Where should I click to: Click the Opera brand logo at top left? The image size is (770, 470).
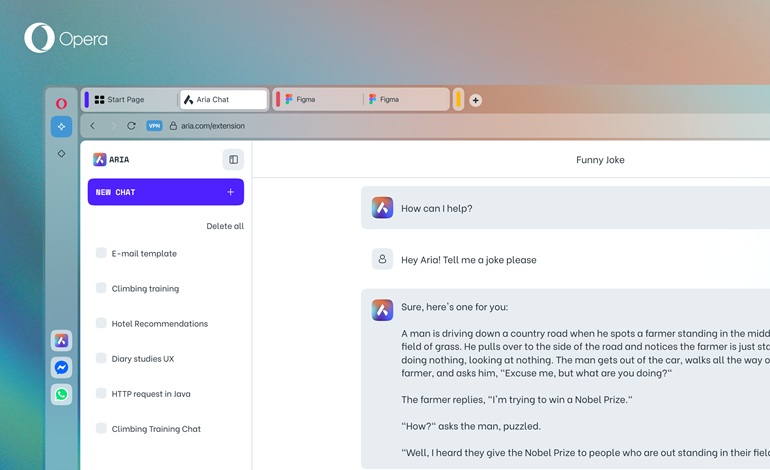tap(66, 38)
